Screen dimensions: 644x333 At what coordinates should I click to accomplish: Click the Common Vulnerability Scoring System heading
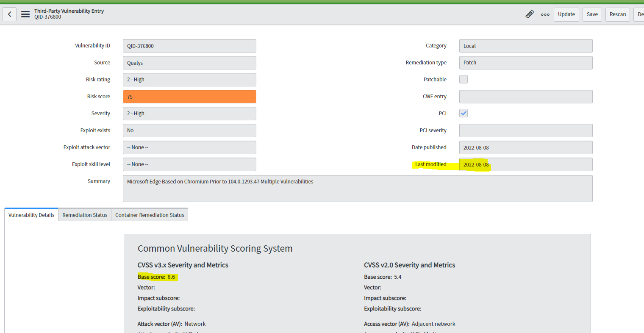coord(215,248)
